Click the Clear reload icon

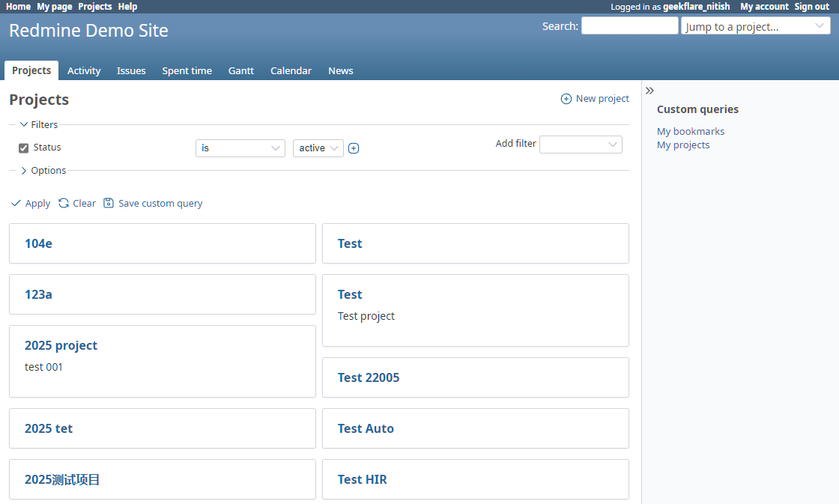(64, 203)
